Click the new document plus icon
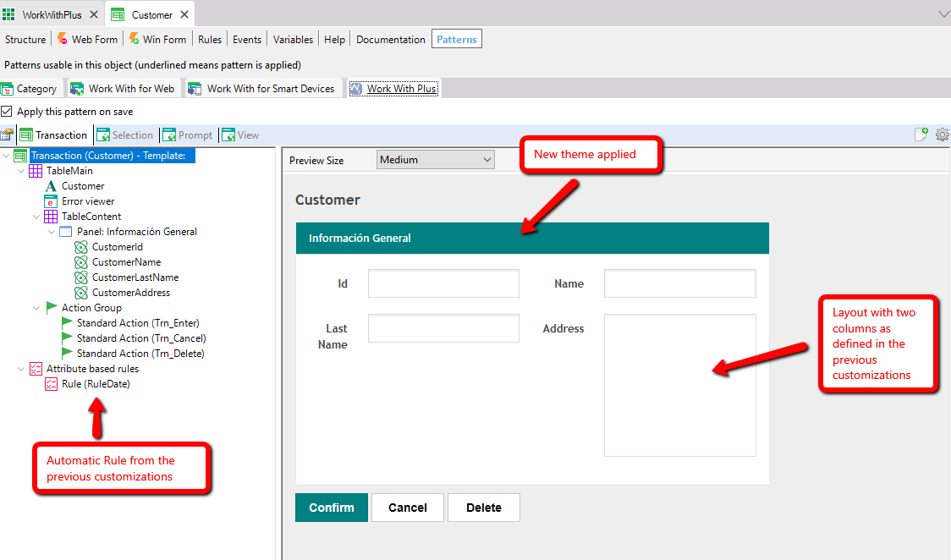951x560 pixels. pyautogui.click(x=921, y=135)
